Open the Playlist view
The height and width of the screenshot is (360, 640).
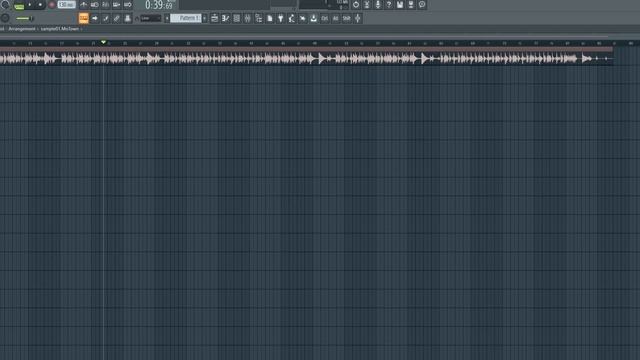point(215,18)
